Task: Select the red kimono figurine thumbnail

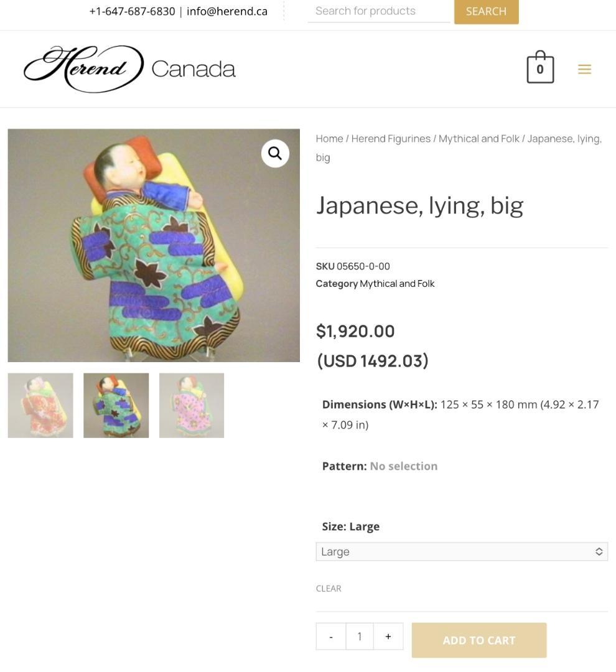Action: (x=40, y=406)
